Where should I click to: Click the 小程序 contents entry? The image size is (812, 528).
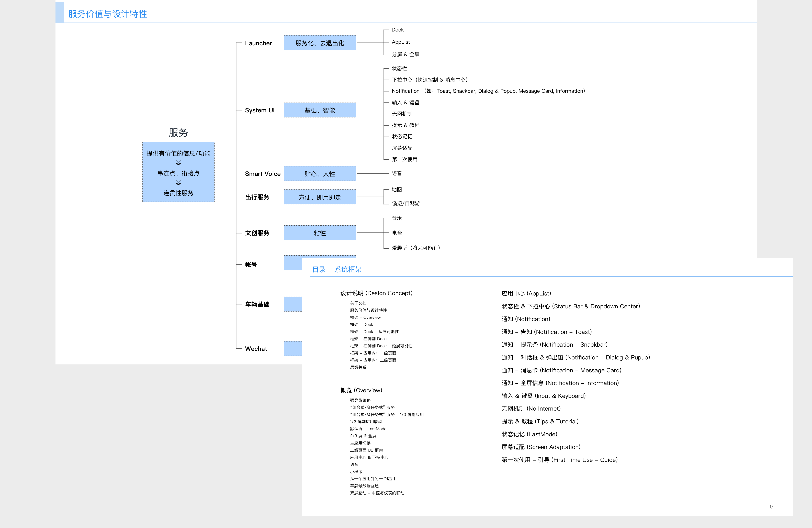356,471
